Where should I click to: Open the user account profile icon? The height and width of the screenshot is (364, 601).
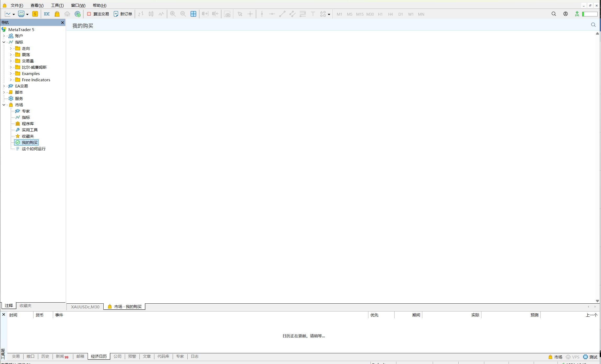click(565, 14)
